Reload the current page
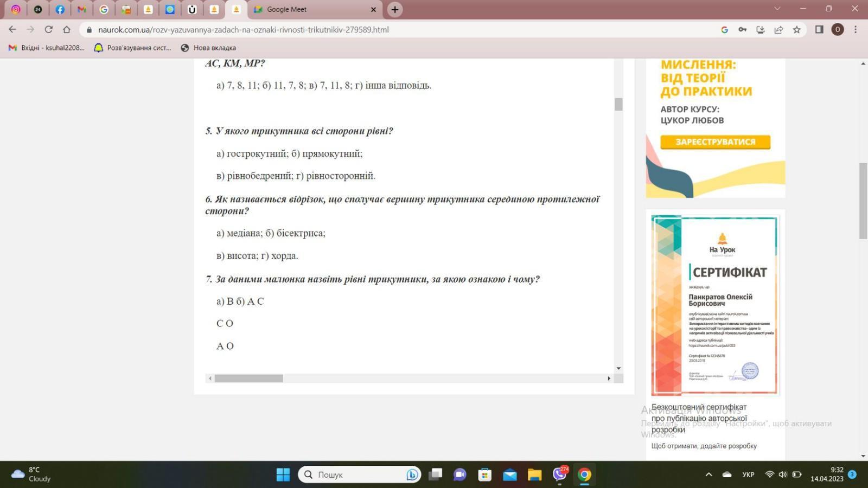This screenshot has height=488, width=868. [49, 29]
